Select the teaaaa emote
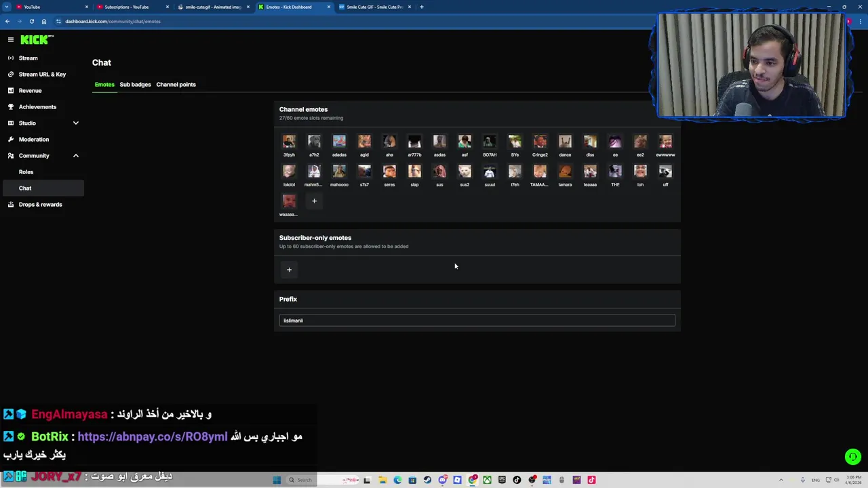 point(590,171)
